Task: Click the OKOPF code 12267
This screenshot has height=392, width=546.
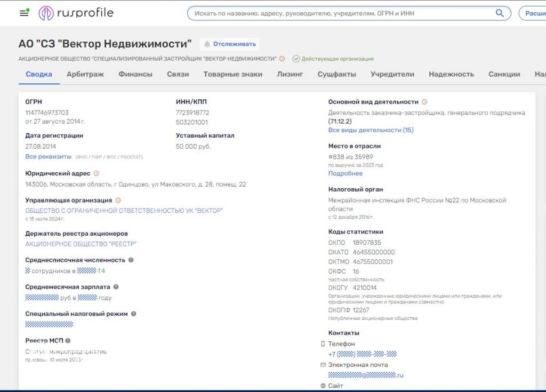Action: 361,310
